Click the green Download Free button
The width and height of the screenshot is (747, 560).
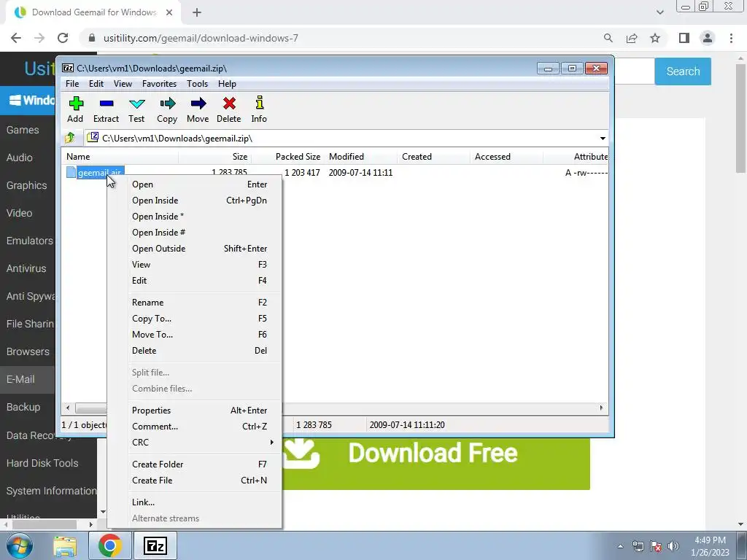[x=436, y=463]
